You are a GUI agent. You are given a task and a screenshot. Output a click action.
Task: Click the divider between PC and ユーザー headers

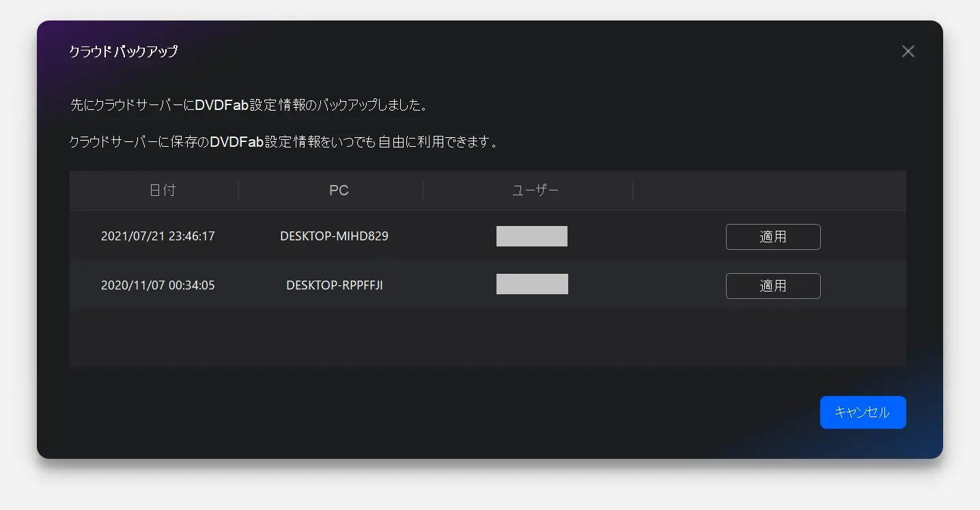[x=423, y=190]
